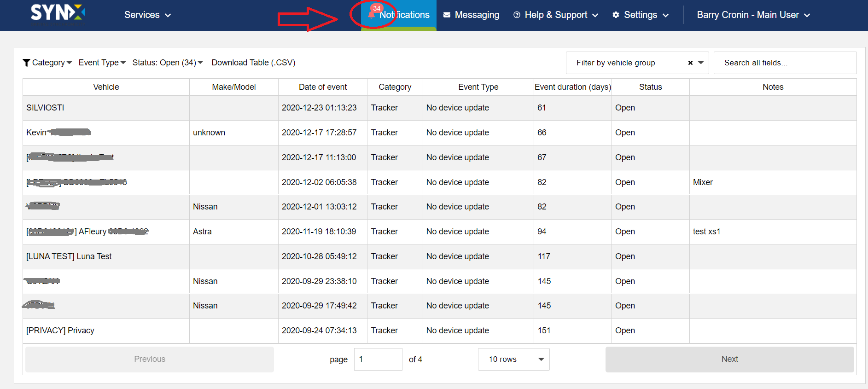868x389 pixels.
Task: Click the [LUNA TEST] Luna Test vehicle
Action: pos(69,256)
